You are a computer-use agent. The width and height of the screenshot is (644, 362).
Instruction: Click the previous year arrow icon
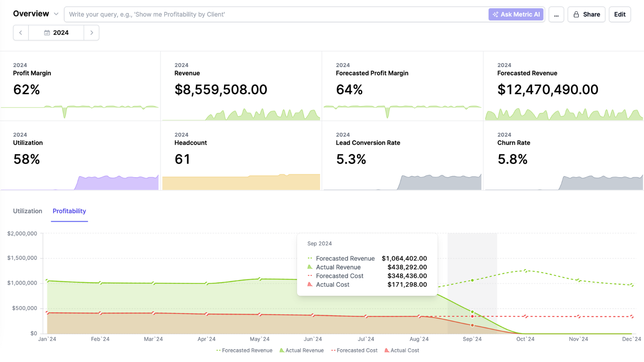coord(21,33)
